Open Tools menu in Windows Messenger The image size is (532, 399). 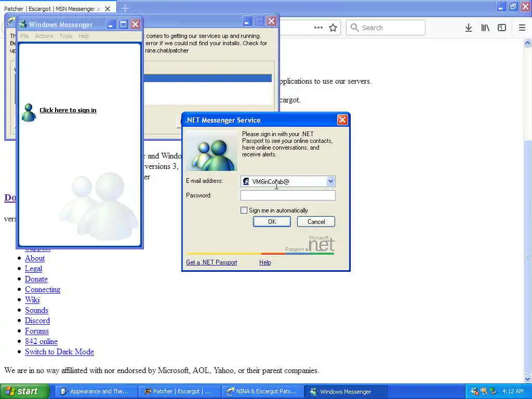[66, 36]
